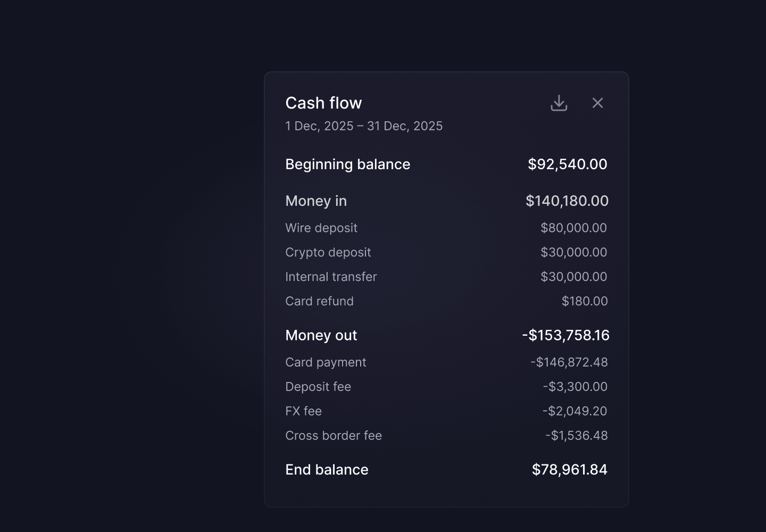Click the Beginning balance label
Screen dimensions: 766x532
coord(348,164)
